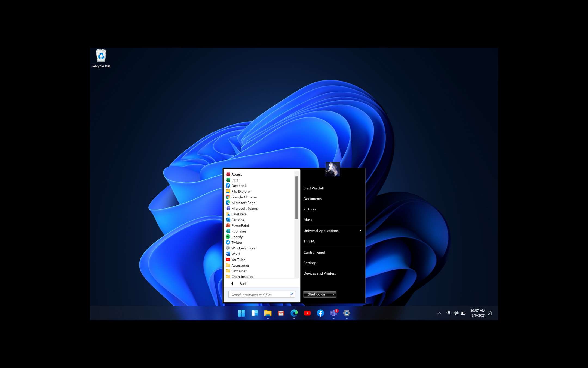
Task: Open Settings gear on the taskbar
Action: [347, 313]
